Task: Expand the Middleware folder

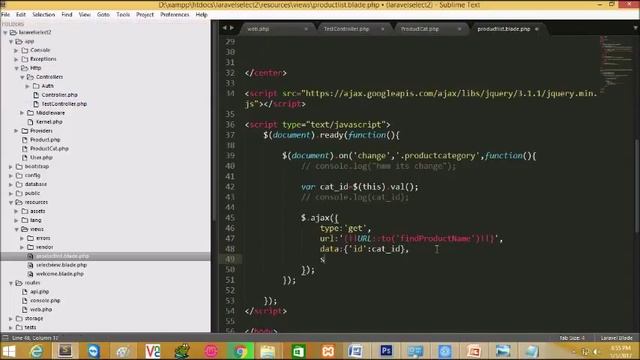Action: 22,113
